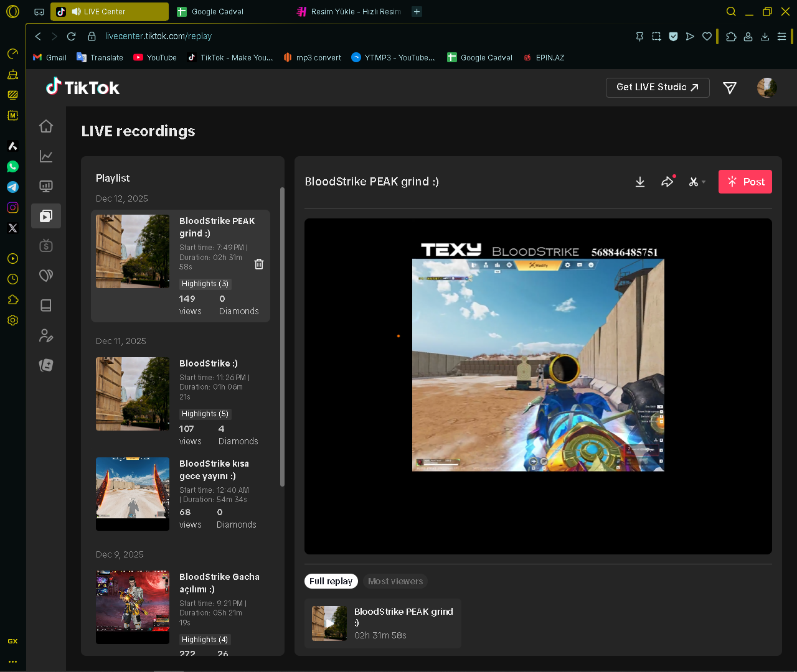The height and width of the screenshot is (672, 797).
Task: Open the TikTok LIVE Center home icon
Action: tap(46, 126)
